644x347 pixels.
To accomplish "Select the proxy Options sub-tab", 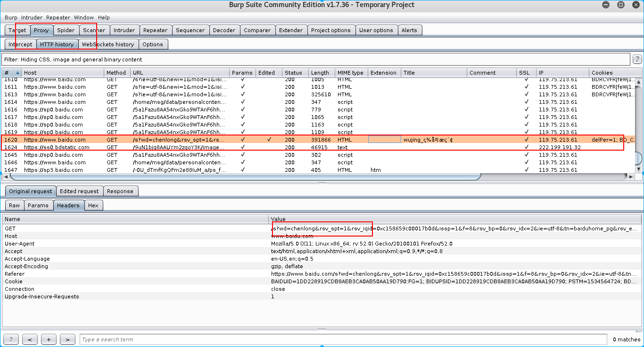I will tap(153, 44).
